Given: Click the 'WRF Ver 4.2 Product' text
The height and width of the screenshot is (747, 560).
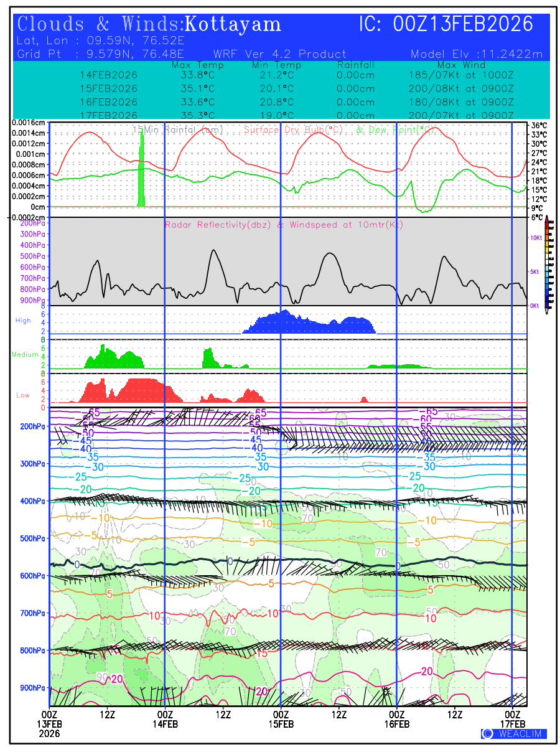Looking at the screenshot, I should [x=279, y=54].
